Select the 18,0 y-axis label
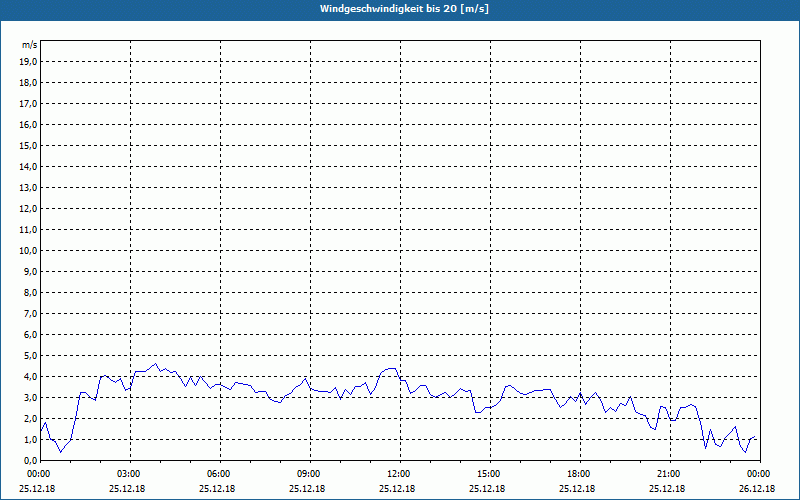The image size is (800, 500). 29,83
